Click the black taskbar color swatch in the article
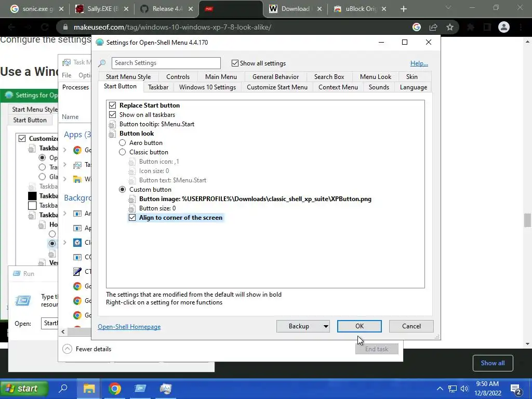This screenshot has height=399, width=532. [32, 196]
